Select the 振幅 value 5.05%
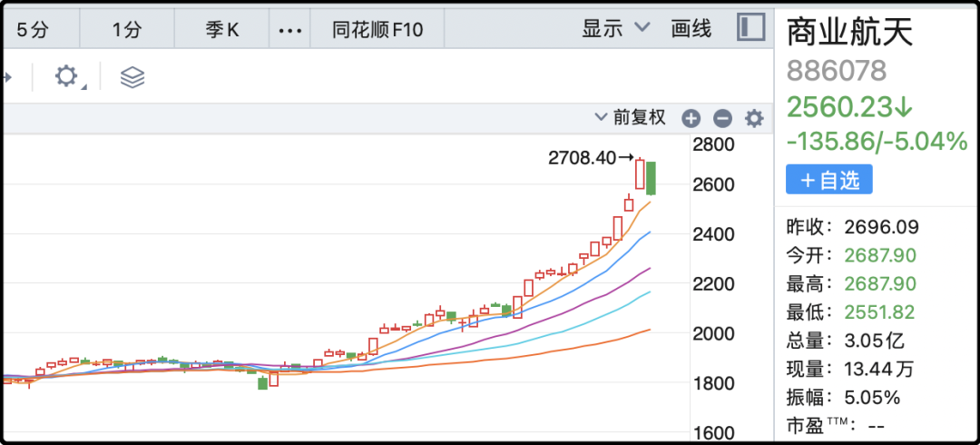Screen dimensions: 980x445 [872, 398]
